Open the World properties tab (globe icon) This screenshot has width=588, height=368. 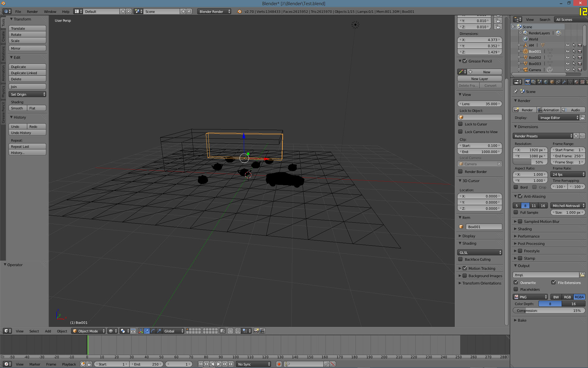(x=546, y=82)
